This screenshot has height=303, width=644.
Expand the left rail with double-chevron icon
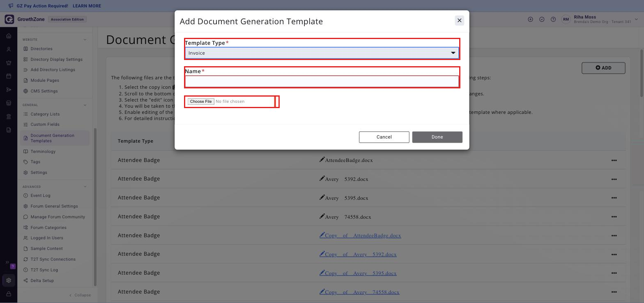pyautogui.click(x=7, y=262)
